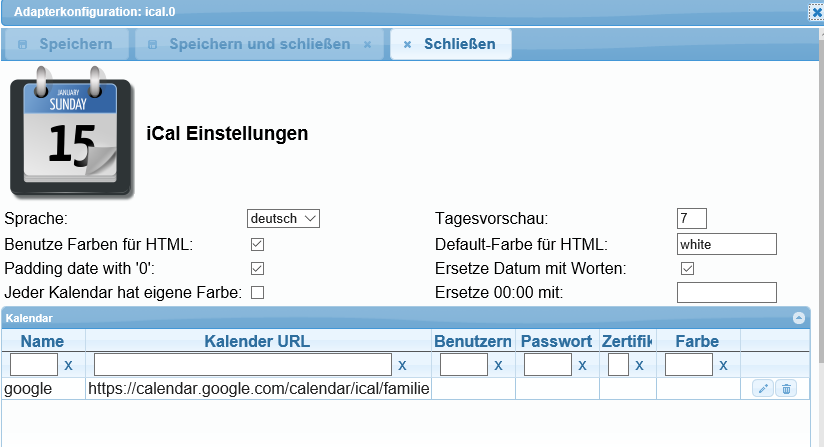Collapse the Kalendar table panel
The width and height of the screenshot is (824, 447).
[x=798, y=317]
